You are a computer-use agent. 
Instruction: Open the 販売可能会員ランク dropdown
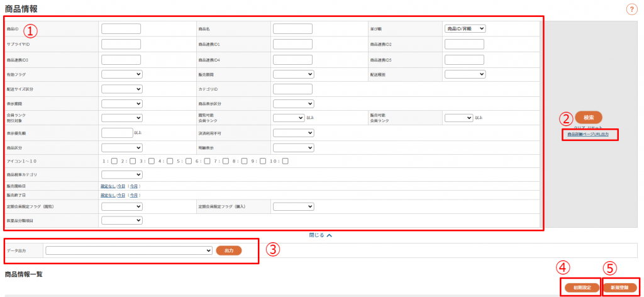(x=458, y=118)
